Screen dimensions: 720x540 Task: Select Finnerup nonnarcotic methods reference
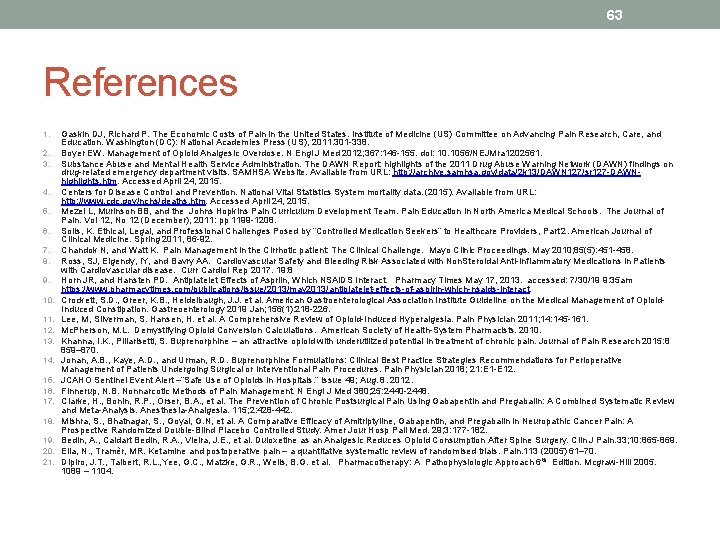(x=245, y=391)
